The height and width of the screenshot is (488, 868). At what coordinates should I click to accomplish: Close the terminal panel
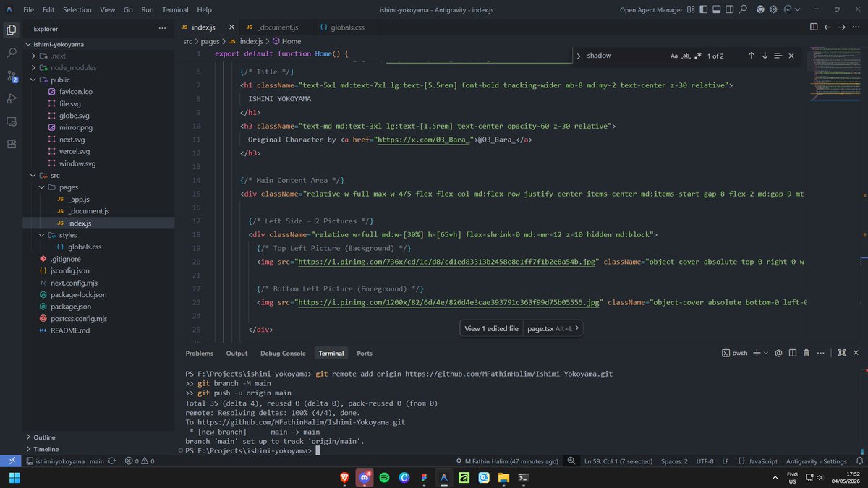(855, 353)
